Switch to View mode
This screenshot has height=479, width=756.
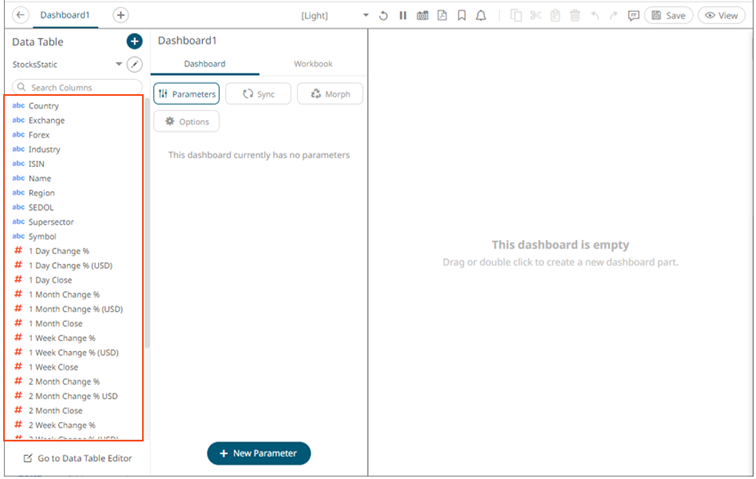[721, 15]
